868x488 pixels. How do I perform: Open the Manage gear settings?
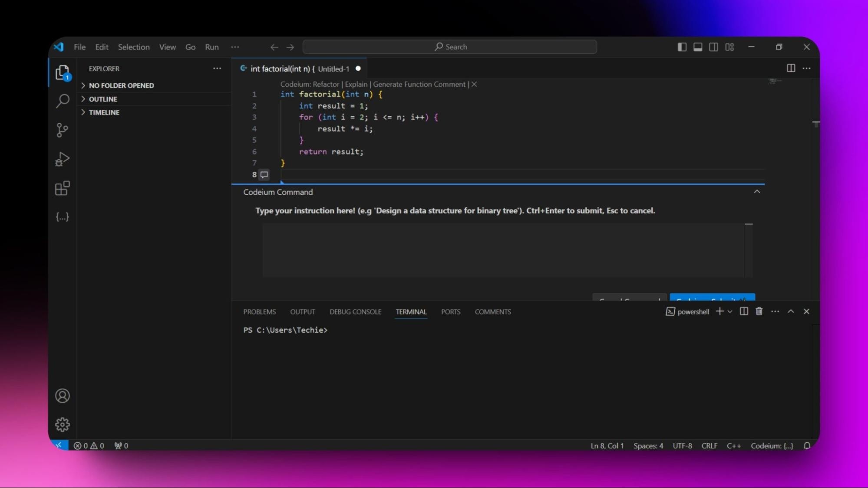pos(63,424)
